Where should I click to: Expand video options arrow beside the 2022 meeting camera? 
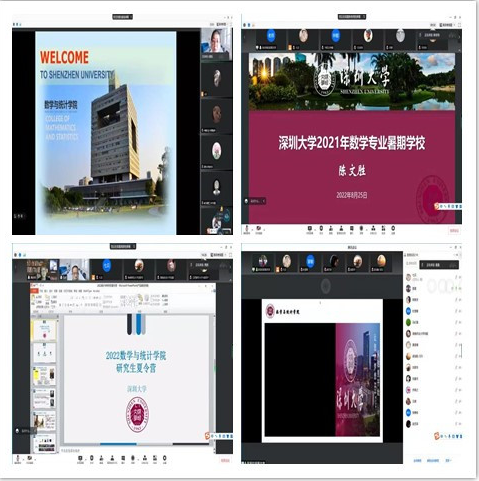[x=35, y=460]
